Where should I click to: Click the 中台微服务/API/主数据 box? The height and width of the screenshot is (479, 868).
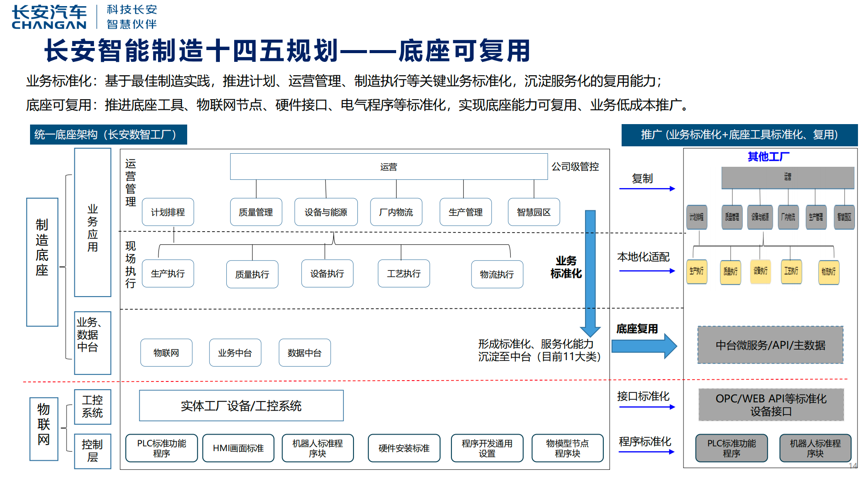[770, 345]
